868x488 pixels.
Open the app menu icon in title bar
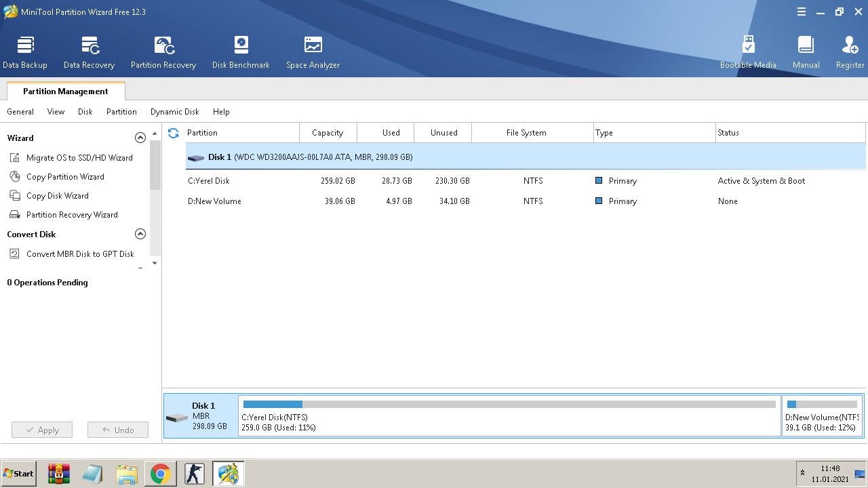click(x=802, y=12)
